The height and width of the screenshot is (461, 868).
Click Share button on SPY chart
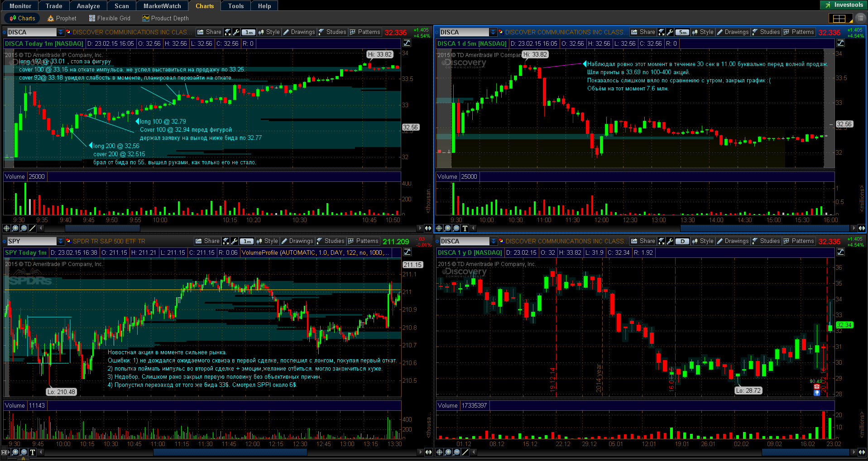tap(207, 241)
